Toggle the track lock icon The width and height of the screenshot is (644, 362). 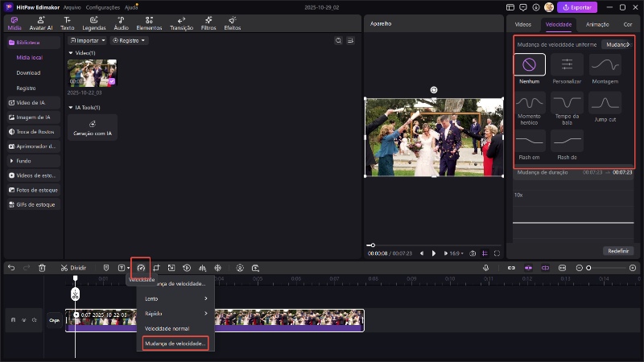point(12,320)
